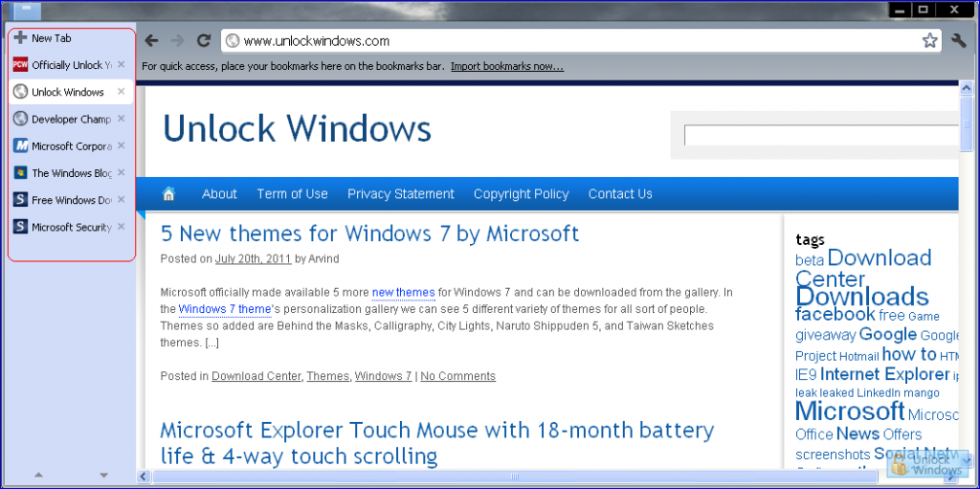Click the S favicon of Free Windows Do tab
Image resolution: width=980 pixels, height=489 pixels.
21,199
